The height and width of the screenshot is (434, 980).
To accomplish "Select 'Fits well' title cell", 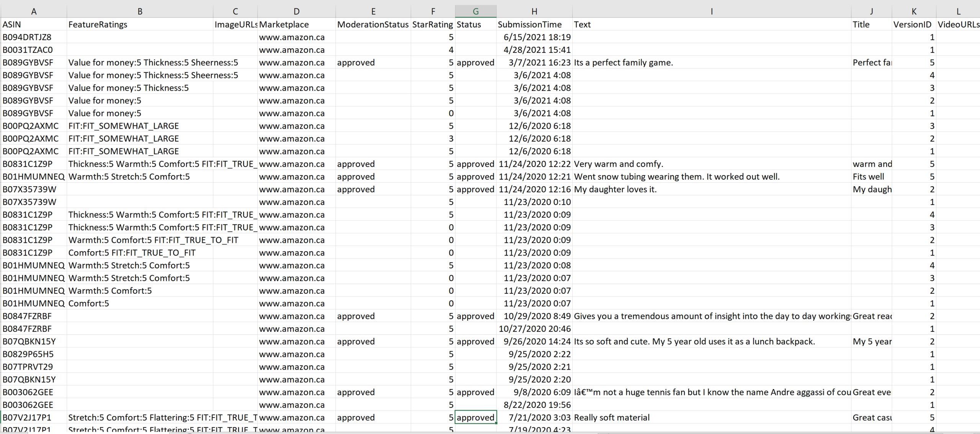I will (x=872, y=177).
